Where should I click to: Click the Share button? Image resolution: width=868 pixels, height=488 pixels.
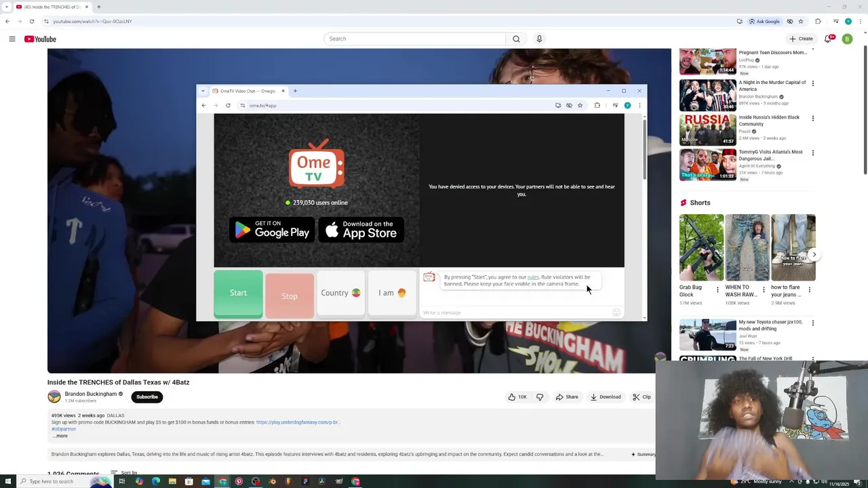coord(567,396)
